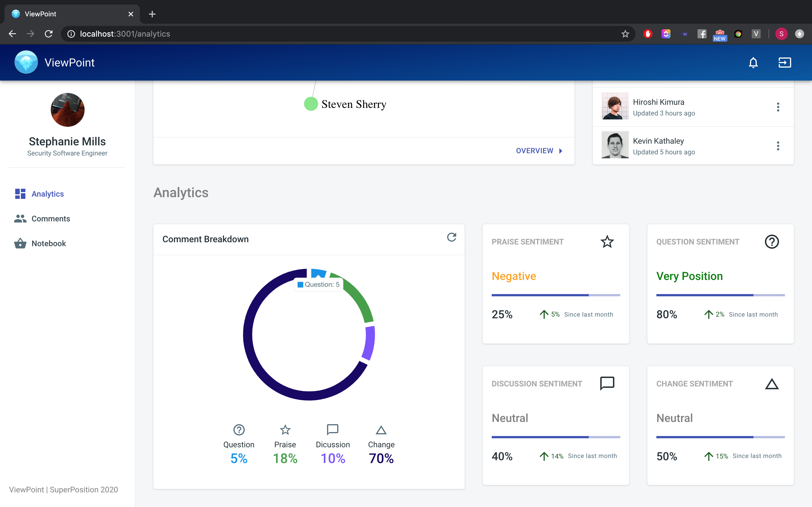
Task: Reload the page from browser toolbar
Action: coord(49,34)
